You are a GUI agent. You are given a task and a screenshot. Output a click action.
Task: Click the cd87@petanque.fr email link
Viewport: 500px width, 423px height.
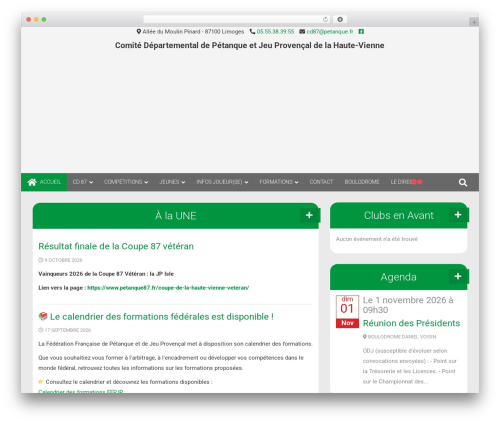[330, 32]
